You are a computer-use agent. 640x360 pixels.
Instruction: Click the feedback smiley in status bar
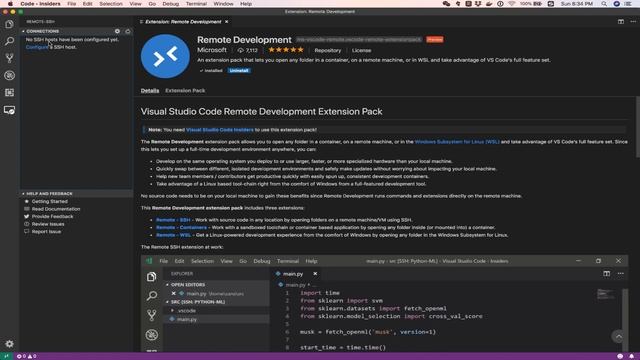click(620, 356)
